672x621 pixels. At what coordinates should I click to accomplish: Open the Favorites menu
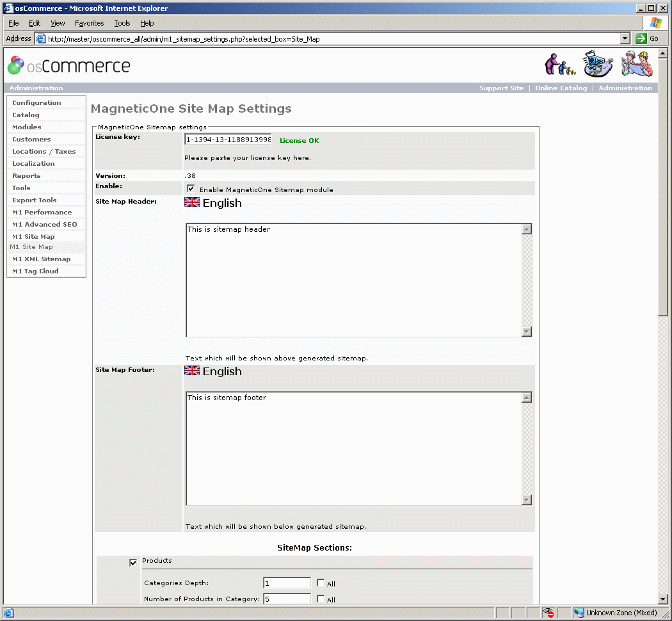pos(89,23)
